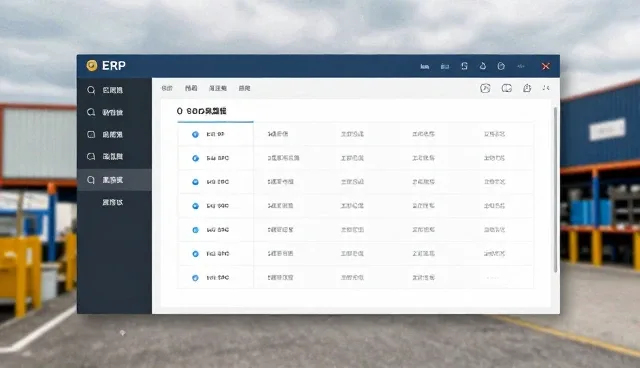Click the ERP title text

coord(113,66)
